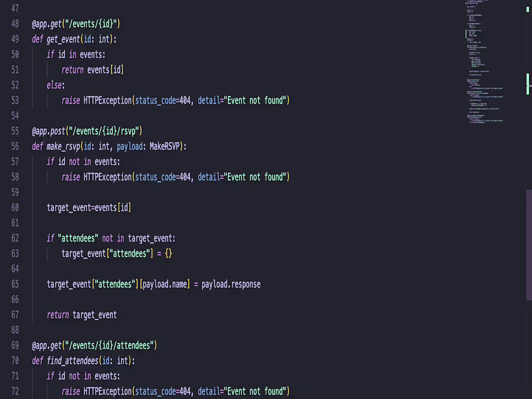Image resolution: width=532 pixels, height=399 pixels.
Task: Click blank line 64 in editor
Action: [237, 269]
